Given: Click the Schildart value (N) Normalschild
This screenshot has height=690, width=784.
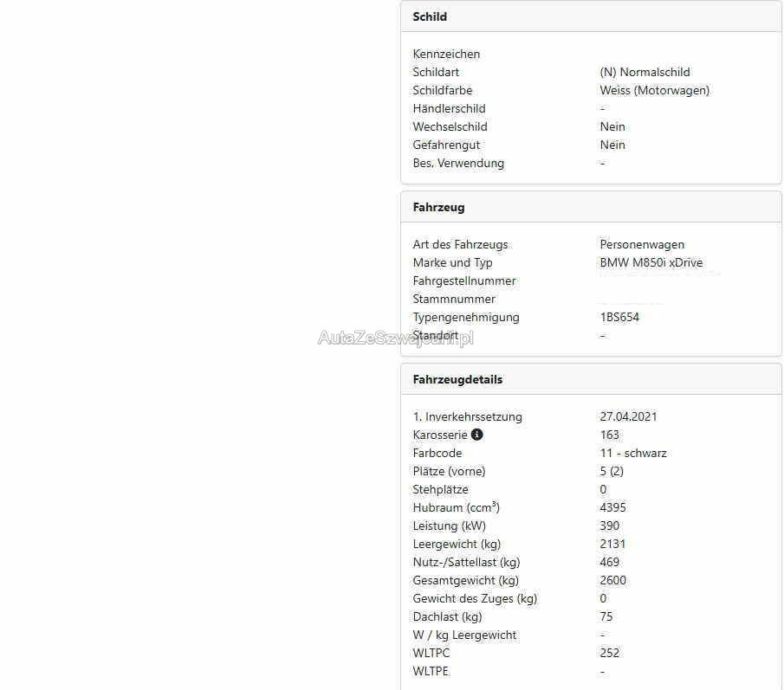Looking at the screenshot, I should [645, 72].
